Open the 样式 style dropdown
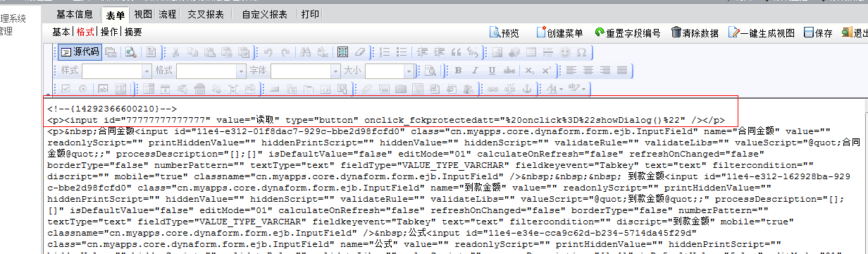The height and width of the screenshot is (254, 868). pyautogui.click(x=117, y=71)
